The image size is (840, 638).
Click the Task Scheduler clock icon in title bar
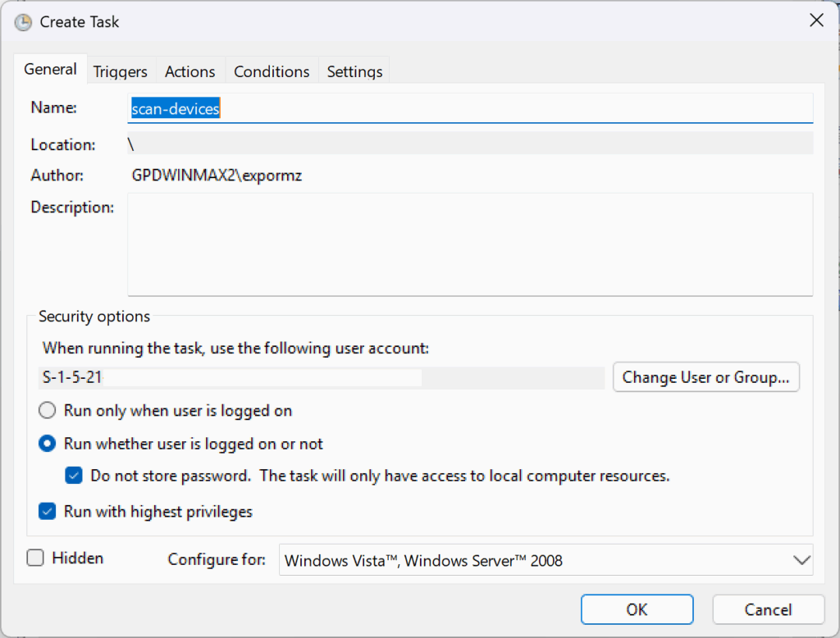[23, 22]
